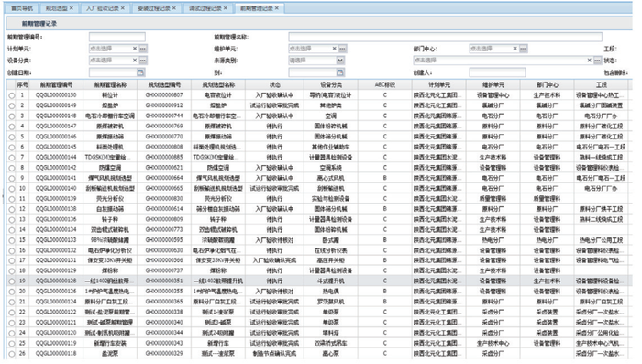Click cell QQGL000000147 in the table
This screenshot has height=364, width=642.
coord(56,127)
